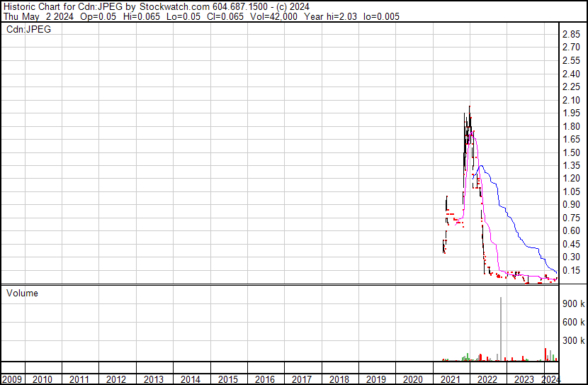Click the tallest gray volume spike bar

pyautogui.click(x=501, y=326)
